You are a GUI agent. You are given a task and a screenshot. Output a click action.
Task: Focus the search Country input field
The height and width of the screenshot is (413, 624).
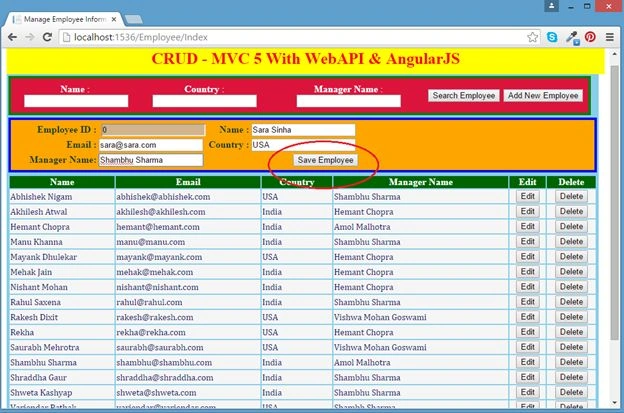pyautogui.click(x=205, y=101)
